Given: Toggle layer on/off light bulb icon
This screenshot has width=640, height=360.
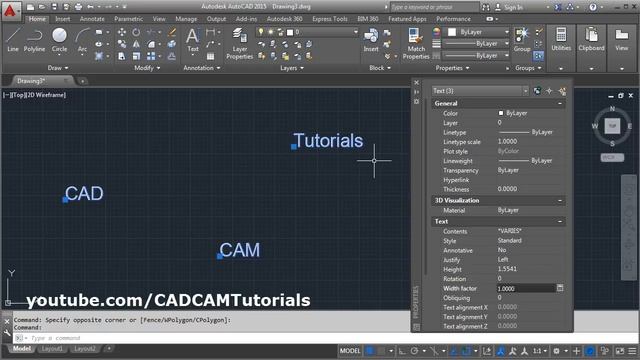Looking at the screenshot, I should coord(261,32).
